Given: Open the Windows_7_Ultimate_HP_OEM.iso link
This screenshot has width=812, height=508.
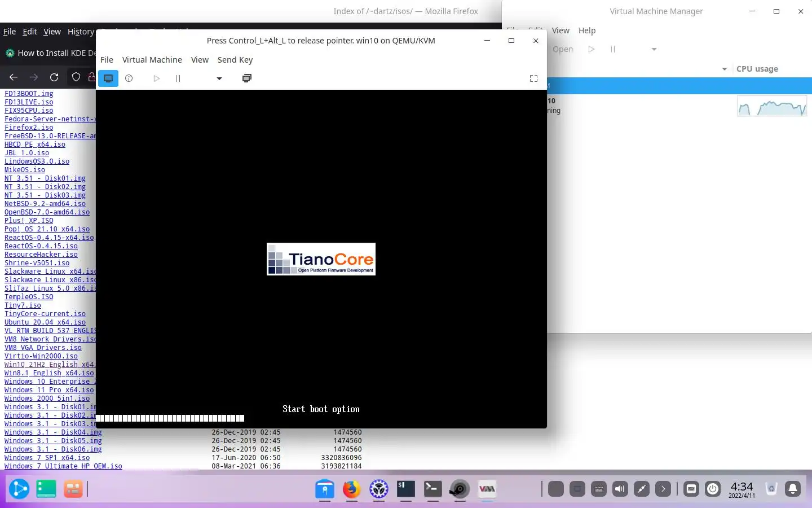Looking at the screenshot, I should (63, 466).
